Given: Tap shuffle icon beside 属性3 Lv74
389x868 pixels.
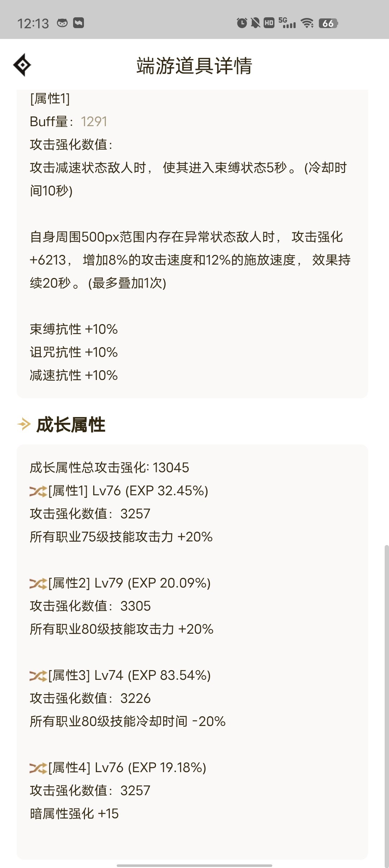Looking at the screenshot, I should (38, 676).
